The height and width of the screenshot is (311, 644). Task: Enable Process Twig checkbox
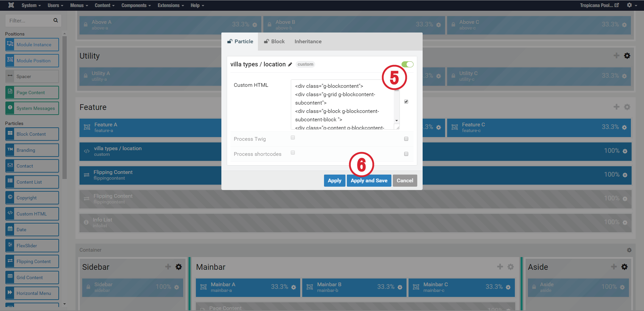293,137
